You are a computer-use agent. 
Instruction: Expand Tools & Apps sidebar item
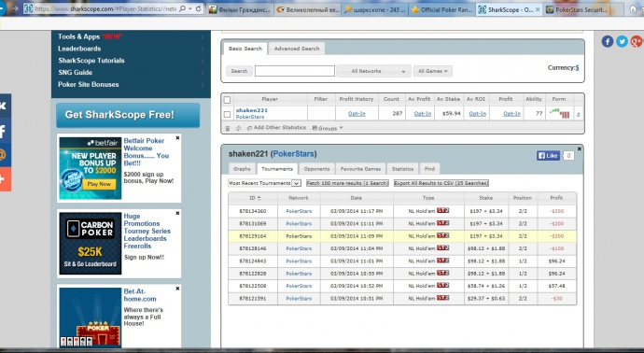[x=131, y=36]
